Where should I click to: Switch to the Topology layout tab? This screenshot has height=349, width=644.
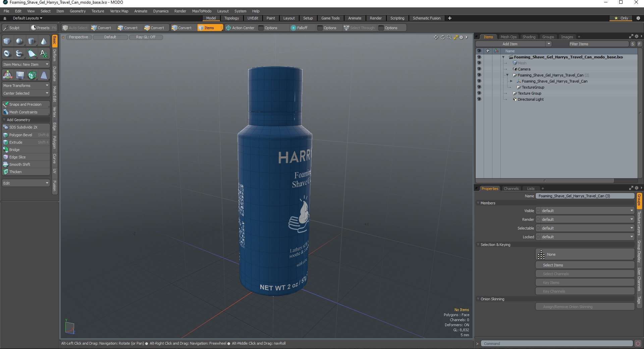tap(231, 18)
